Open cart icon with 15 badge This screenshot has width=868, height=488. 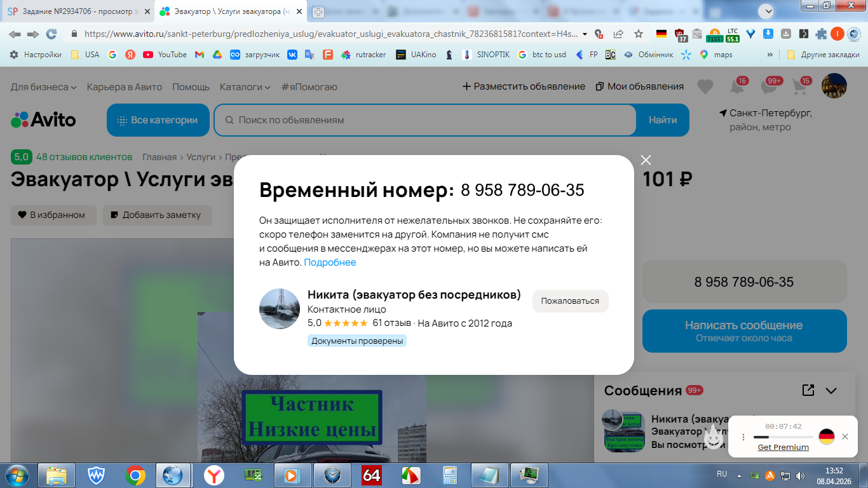[801, 86]
